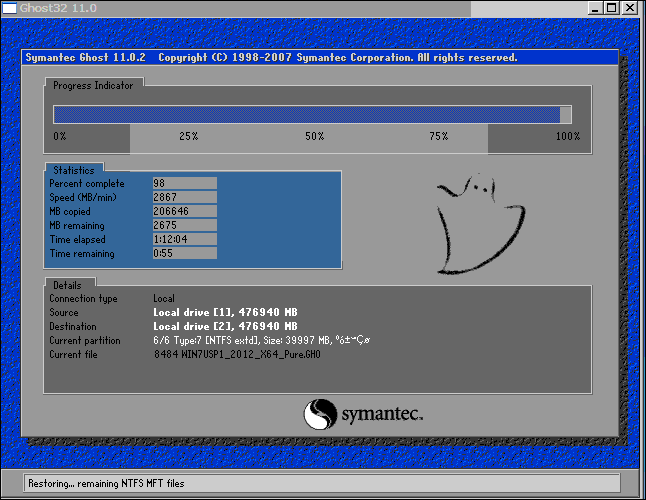The image size is (646, 500).
Task: Click the Ghost32 window system menu icon
Action: (x=9, y=8)
